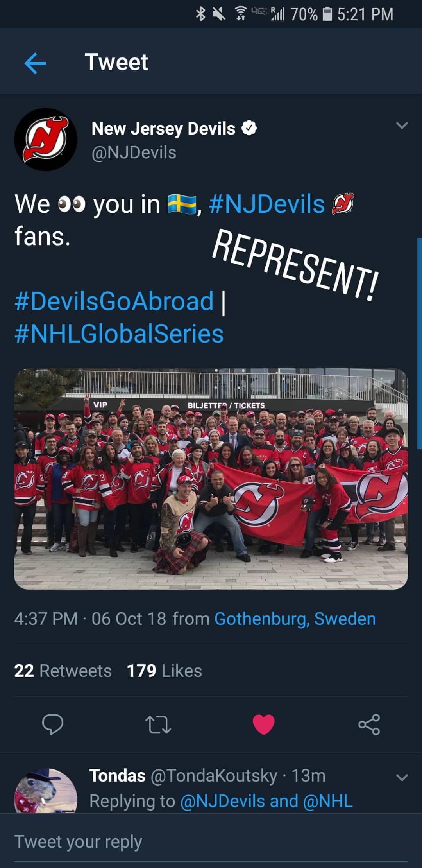Open Gothenburg, Sweden location link

point(295,619)
